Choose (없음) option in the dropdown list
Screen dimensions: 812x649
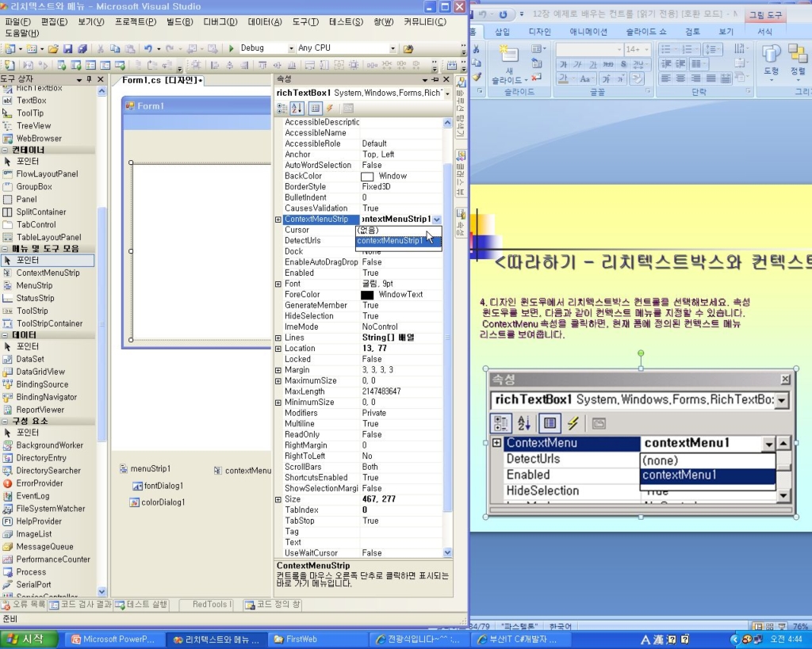tap(398, 231)
